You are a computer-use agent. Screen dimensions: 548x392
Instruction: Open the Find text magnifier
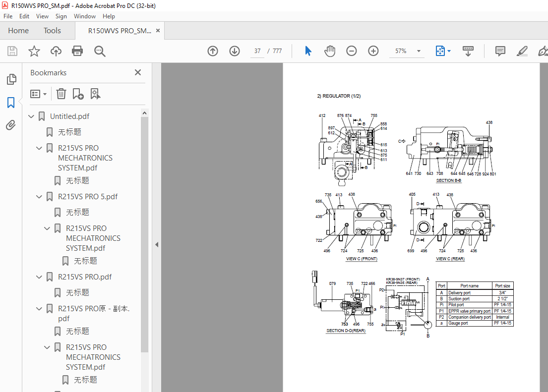pyautogui.click(x=100, y=51)
